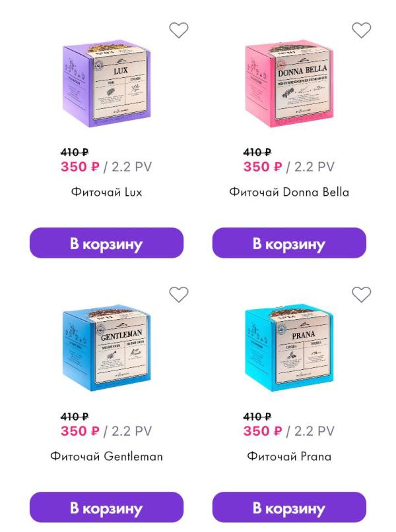Follow the Фиточай Donna Bella title link
The height and width of the screenshot is (532, 396).
pos(289,192)
